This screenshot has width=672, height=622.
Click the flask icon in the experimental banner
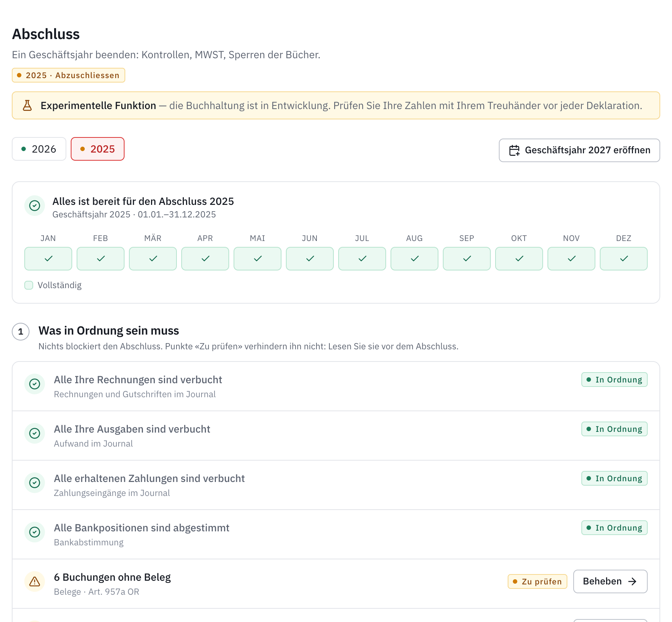(x=27, y=105)
